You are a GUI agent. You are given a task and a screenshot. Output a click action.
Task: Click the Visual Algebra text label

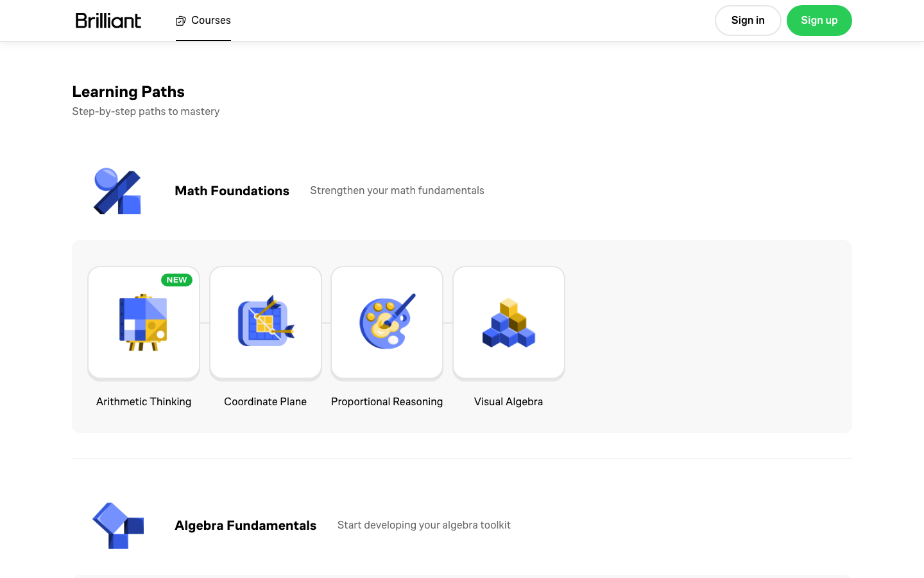(x=509, y=401)
